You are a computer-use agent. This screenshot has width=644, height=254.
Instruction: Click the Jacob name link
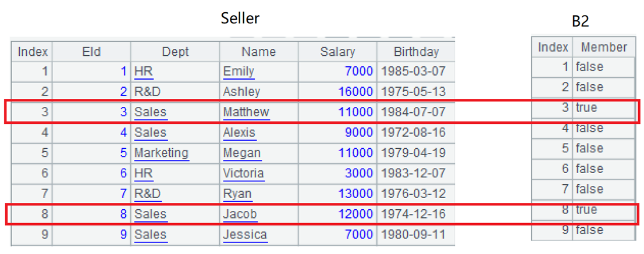click(x=240, y=214)
